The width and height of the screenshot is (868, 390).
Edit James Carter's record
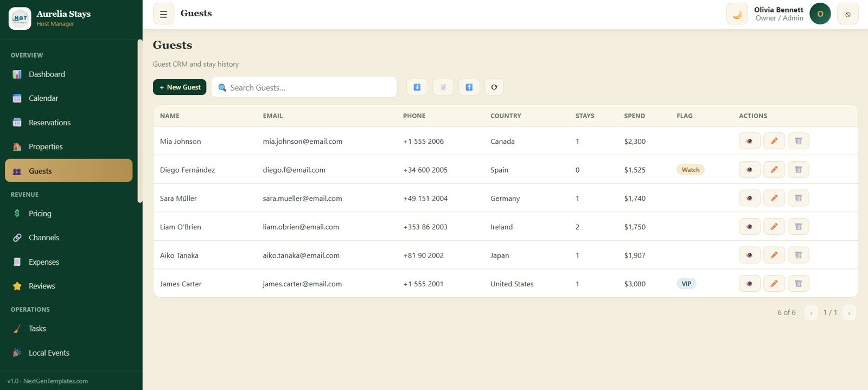click(774, 284)
